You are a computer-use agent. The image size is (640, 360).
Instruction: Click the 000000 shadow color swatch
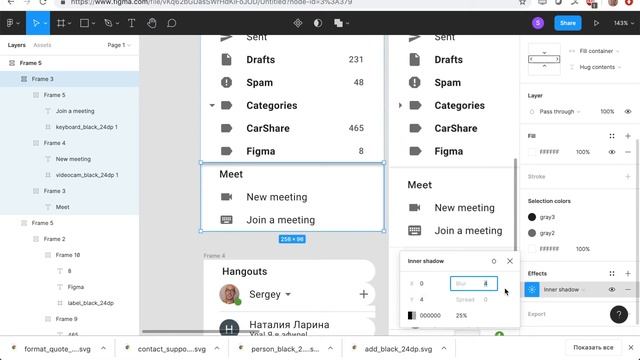point(412,316)
